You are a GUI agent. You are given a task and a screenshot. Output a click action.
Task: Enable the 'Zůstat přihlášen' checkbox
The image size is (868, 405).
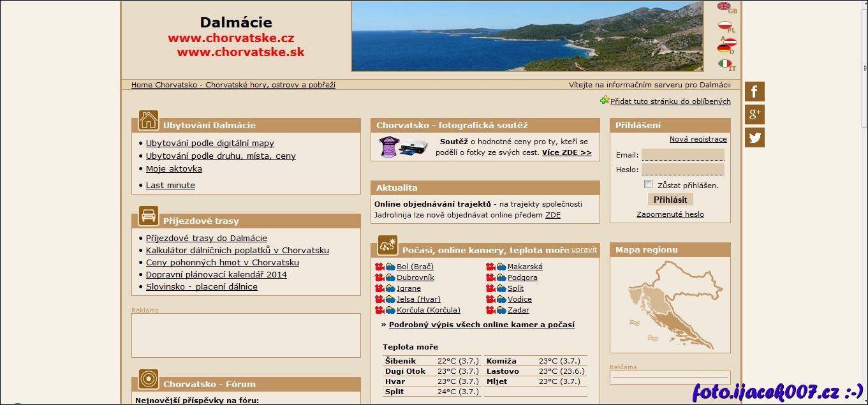click(649, 184)
